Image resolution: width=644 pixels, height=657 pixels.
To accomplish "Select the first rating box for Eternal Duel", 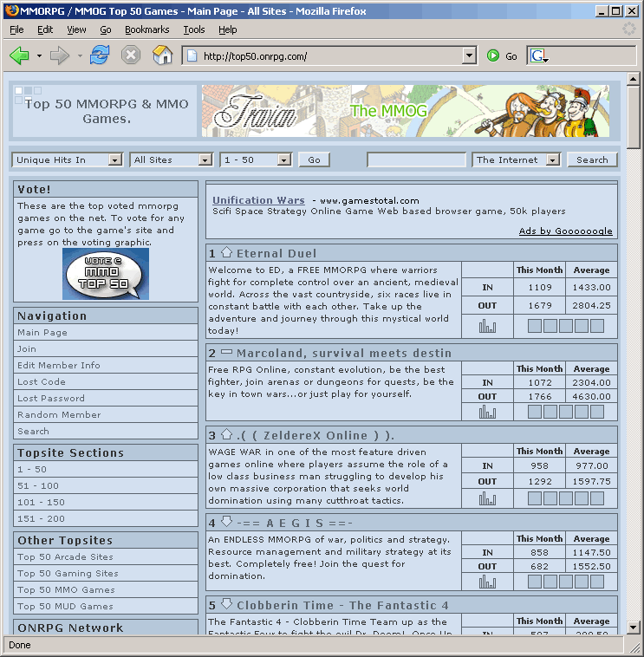I will 535,326.
